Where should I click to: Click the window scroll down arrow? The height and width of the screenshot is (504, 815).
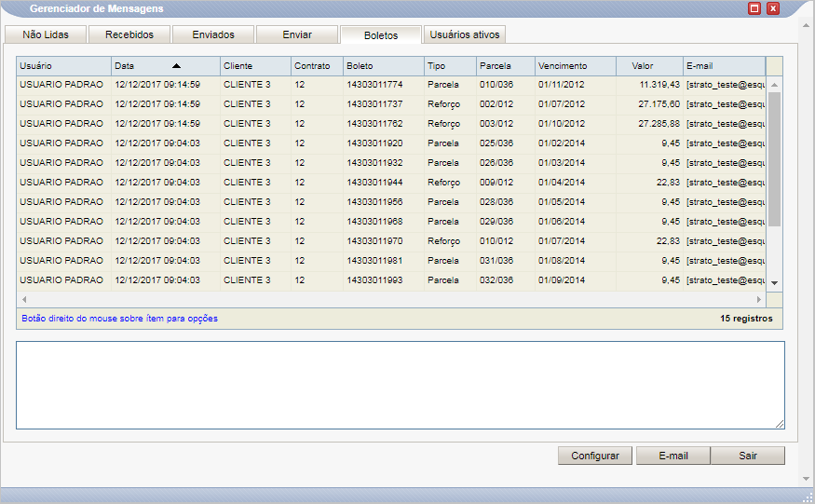click(807, 479)
